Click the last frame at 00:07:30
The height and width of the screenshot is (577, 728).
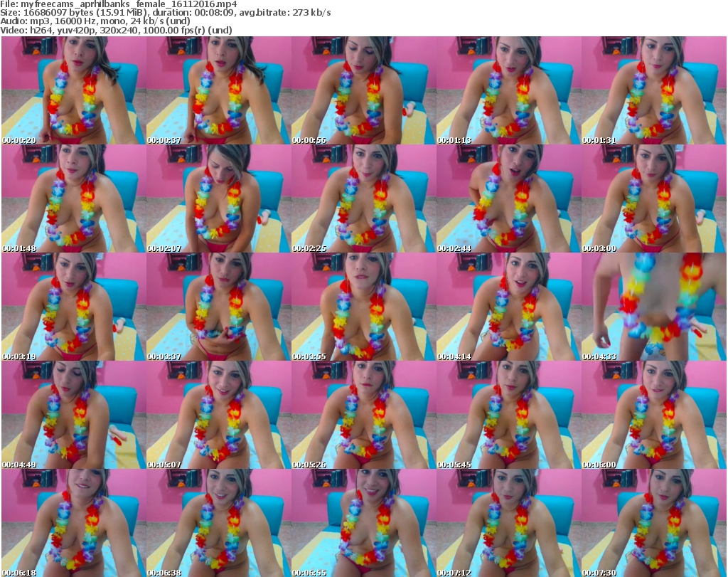(653, 523)
